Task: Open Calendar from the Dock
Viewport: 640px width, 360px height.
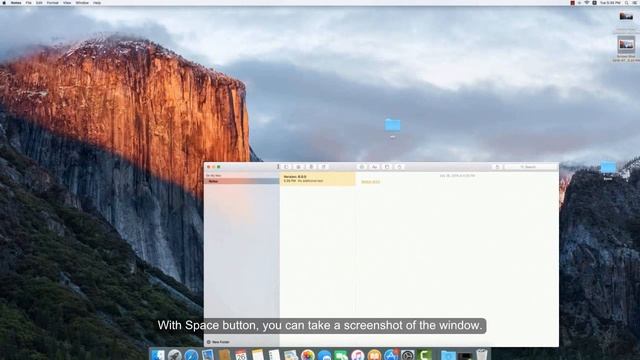Action: [x=241, y=355]
